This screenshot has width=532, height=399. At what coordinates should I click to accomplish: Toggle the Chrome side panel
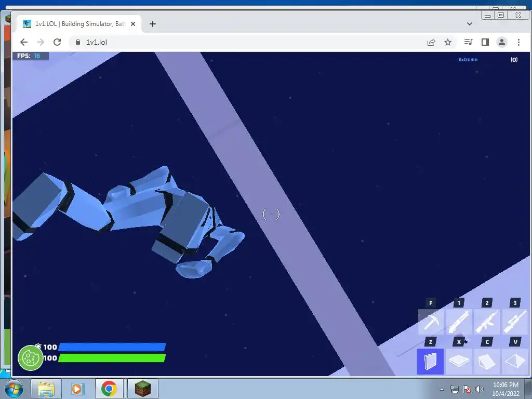(x=485, y=42)
